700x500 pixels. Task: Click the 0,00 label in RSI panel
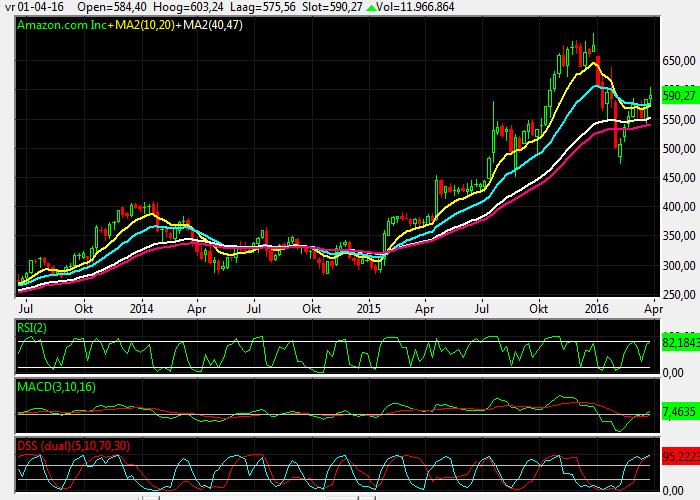[673, 372]
